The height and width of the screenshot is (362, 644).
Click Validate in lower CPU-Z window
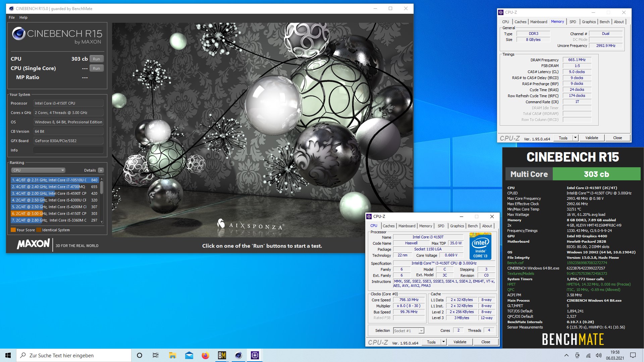click(460, 342)
